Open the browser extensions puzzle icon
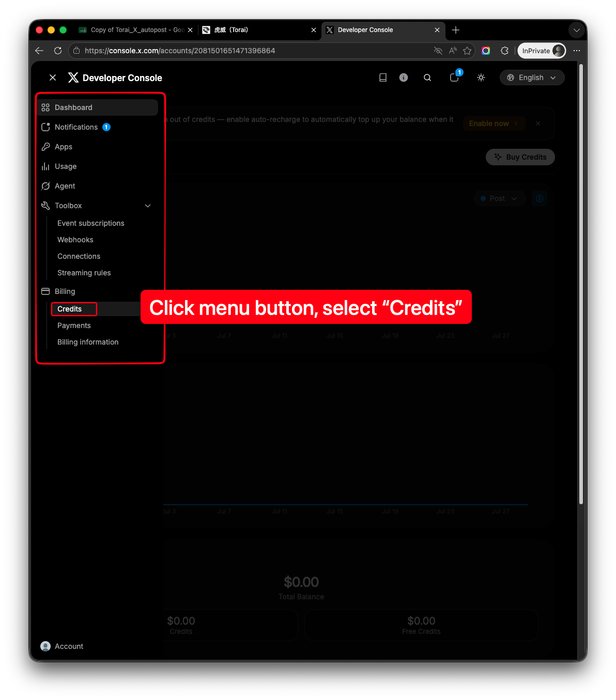 [x=504, y=51]
